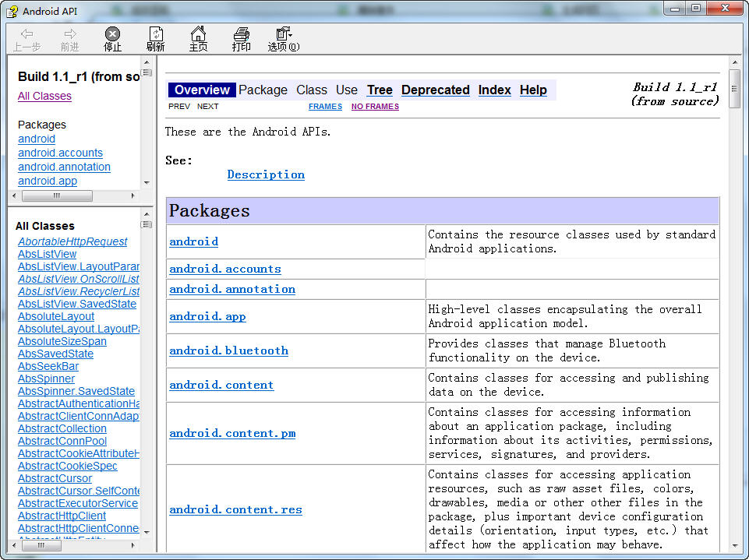
Task: Follow the Description link
Action: 266,174
